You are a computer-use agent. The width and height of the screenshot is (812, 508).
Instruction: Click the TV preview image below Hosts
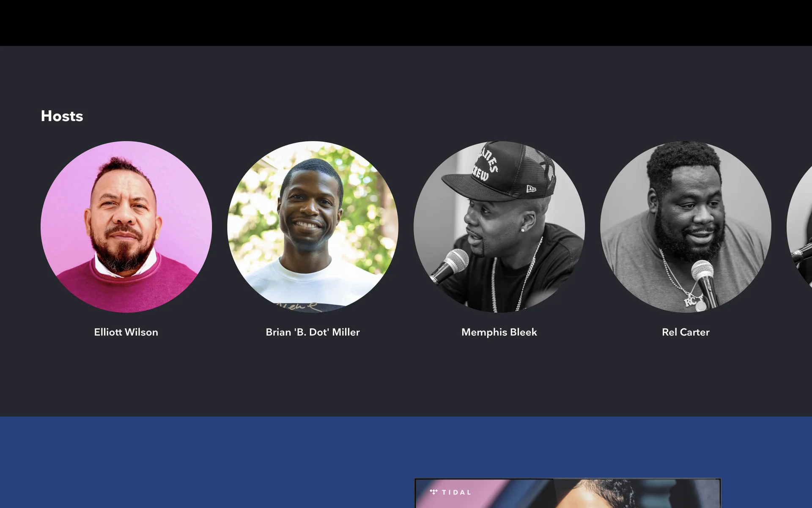click(x=568, y=493)
